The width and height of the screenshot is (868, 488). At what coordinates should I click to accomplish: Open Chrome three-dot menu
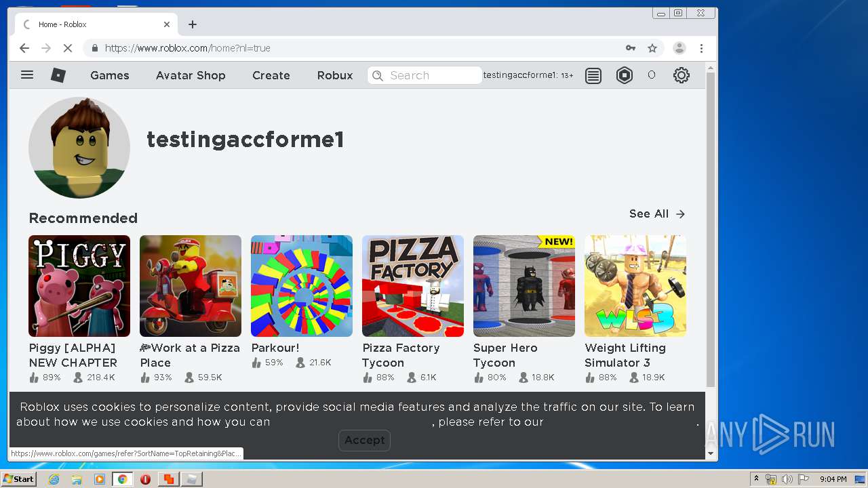[702, 48]
